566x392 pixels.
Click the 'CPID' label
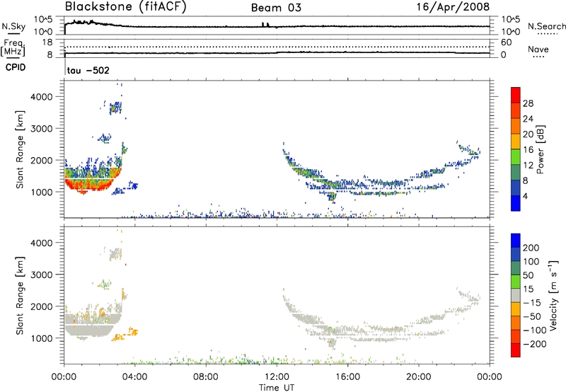(x=16, y=67)
